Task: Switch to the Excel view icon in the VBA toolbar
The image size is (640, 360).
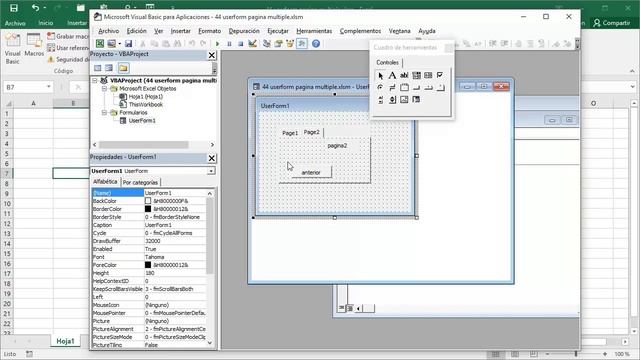Action: tap(100, 43)
